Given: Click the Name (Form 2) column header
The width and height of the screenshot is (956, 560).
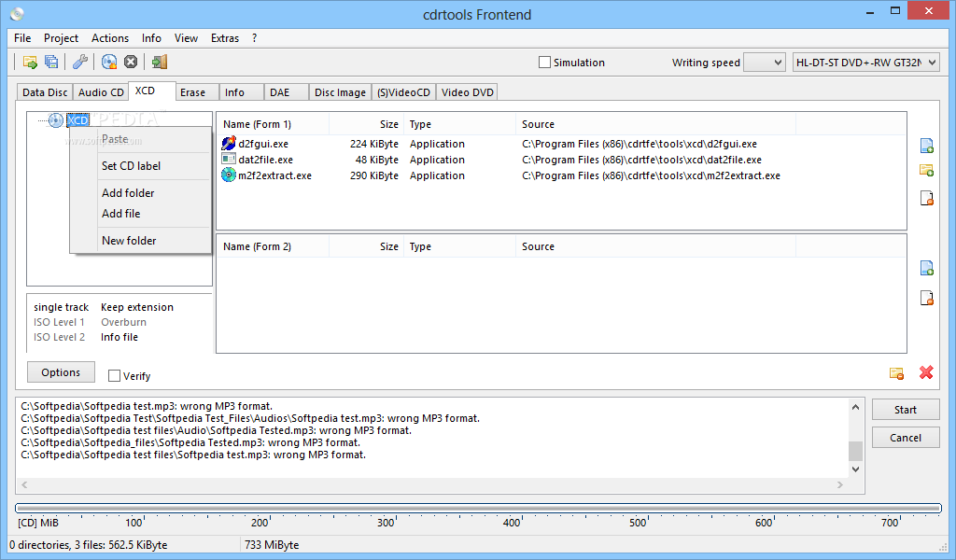Looking at the screenshot, I should 273,246.
